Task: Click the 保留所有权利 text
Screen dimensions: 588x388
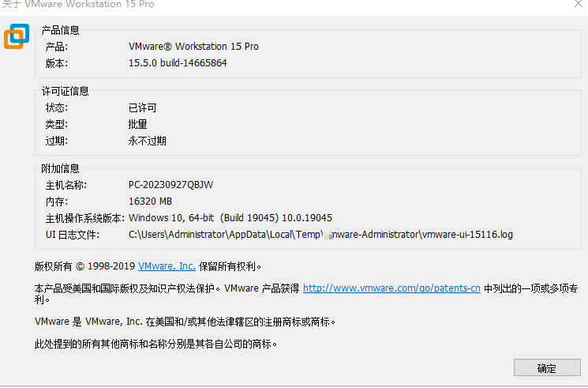Action: tap(230, 266)
